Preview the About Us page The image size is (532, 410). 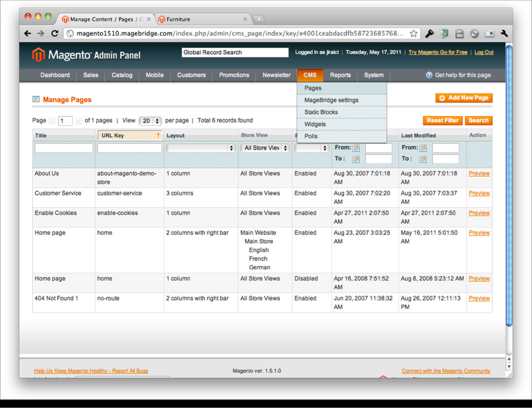pyautogui.click(x=479, y=173)
